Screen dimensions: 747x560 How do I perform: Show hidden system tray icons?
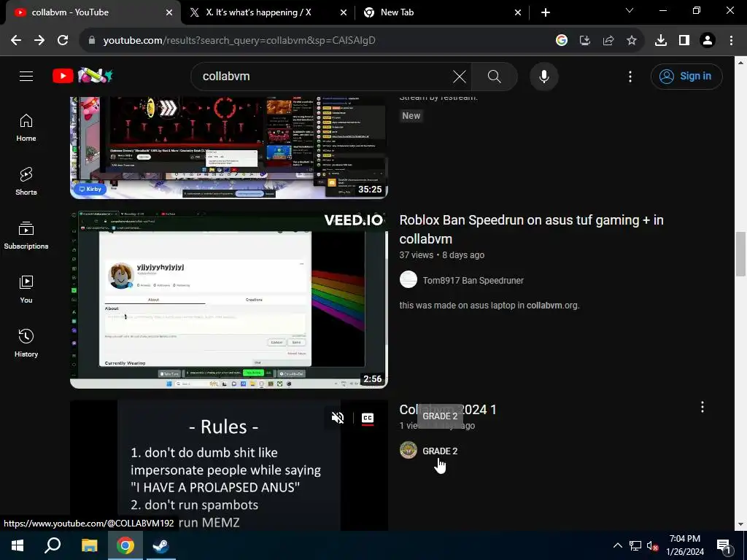617,545
